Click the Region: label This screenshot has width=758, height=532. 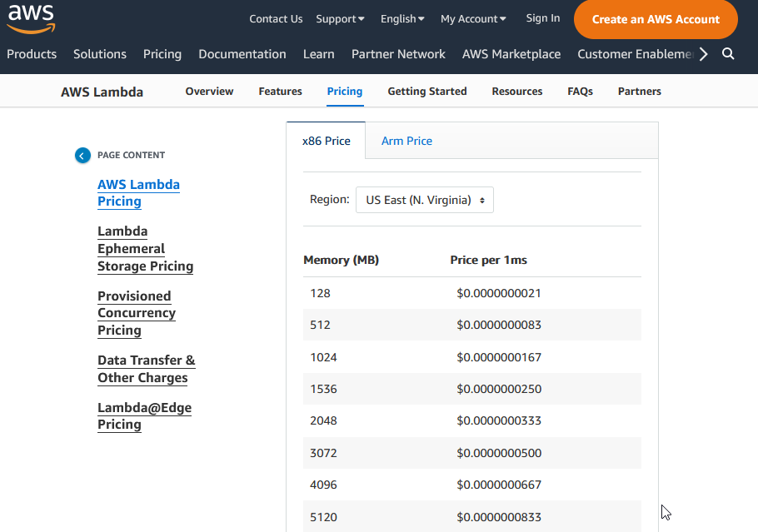tap(330, 199)
